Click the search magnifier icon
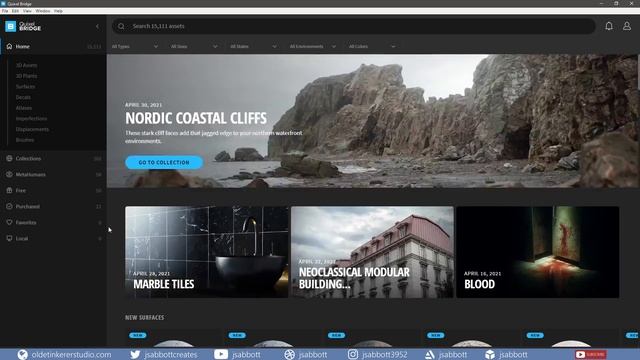Viewport: 640px width, 360px height. click(x=121, y=26)
